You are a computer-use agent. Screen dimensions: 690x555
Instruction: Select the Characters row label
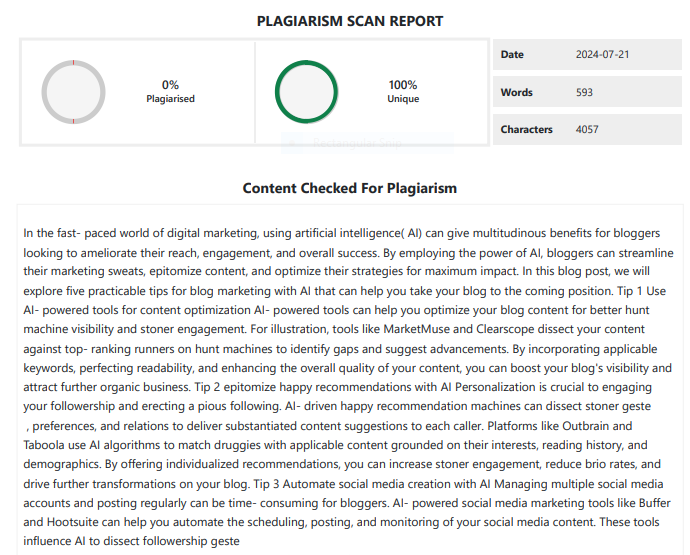(x=526, y=129)
